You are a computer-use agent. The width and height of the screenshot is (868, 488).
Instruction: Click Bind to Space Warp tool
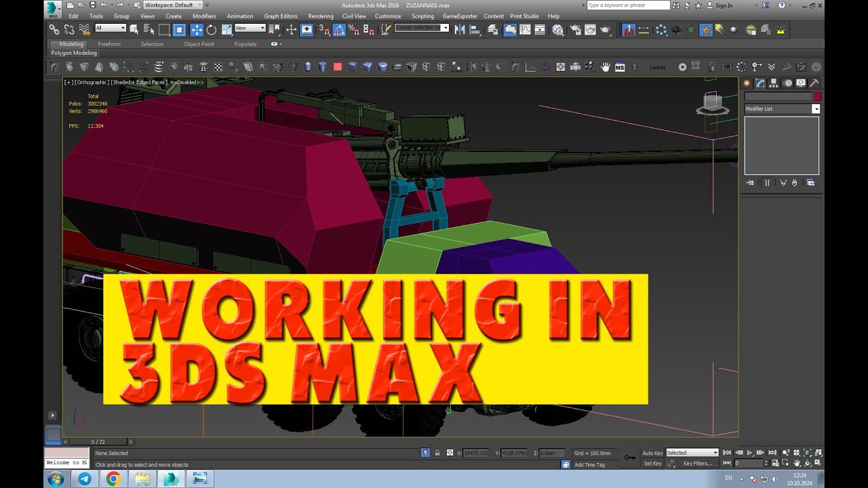[x=85, y=30]
